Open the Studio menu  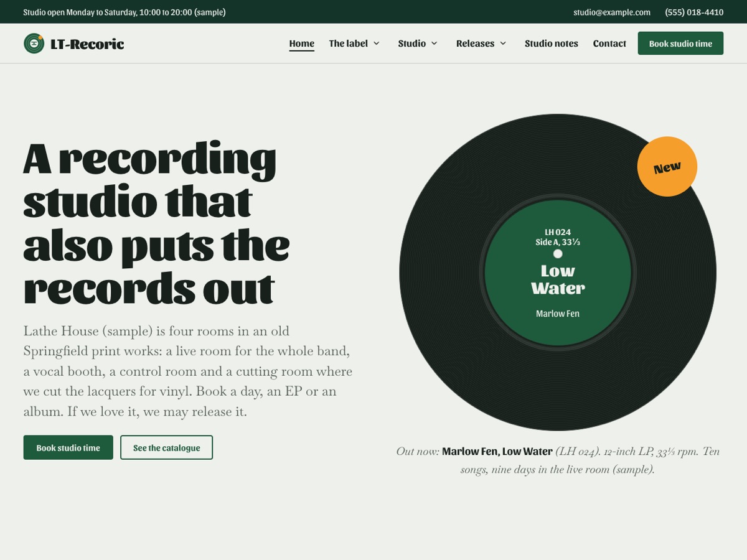[412, 44]
